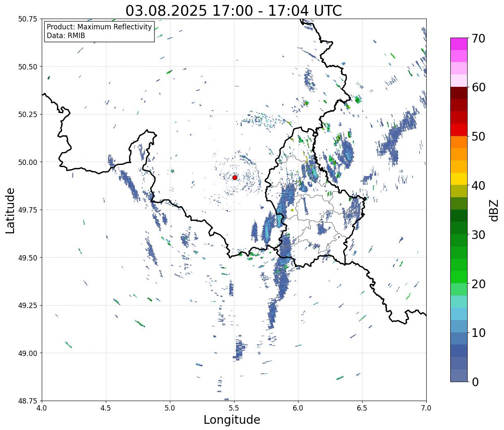
Task: Click the plot title "03.08.2025 17:00 - 17:04 UTC"
Action: (x=234, y=11)
